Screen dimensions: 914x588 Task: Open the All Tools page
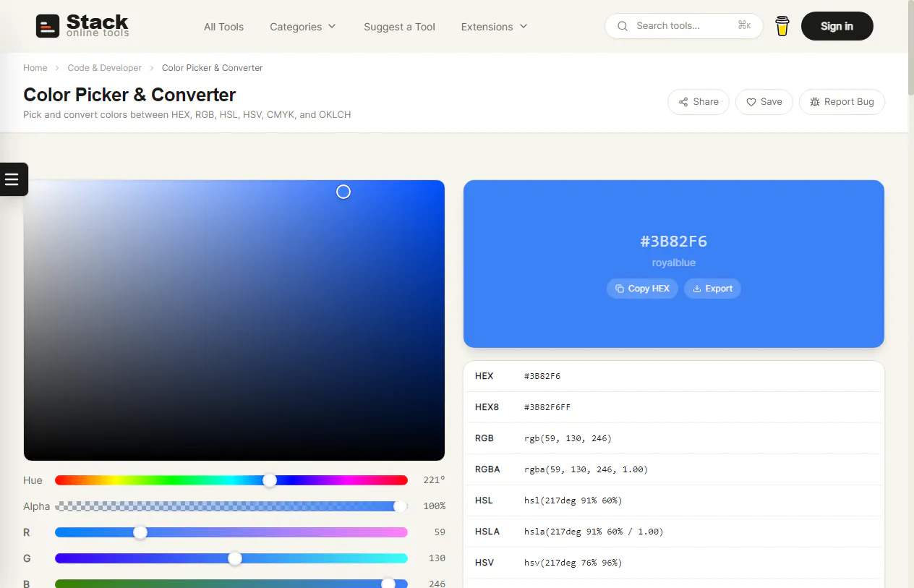[x=223, y=27]
